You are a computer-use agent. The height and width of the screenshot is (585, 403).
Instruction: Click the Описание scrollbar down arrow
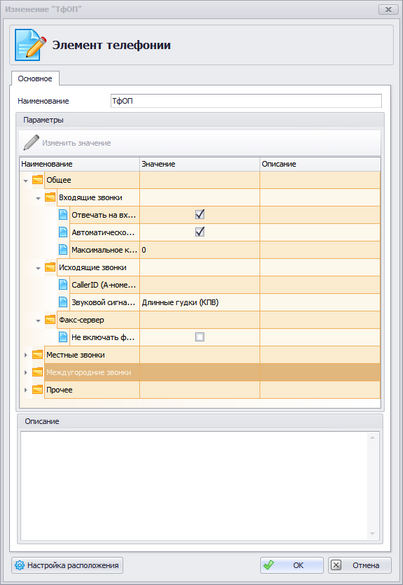[x=372, y=534]
